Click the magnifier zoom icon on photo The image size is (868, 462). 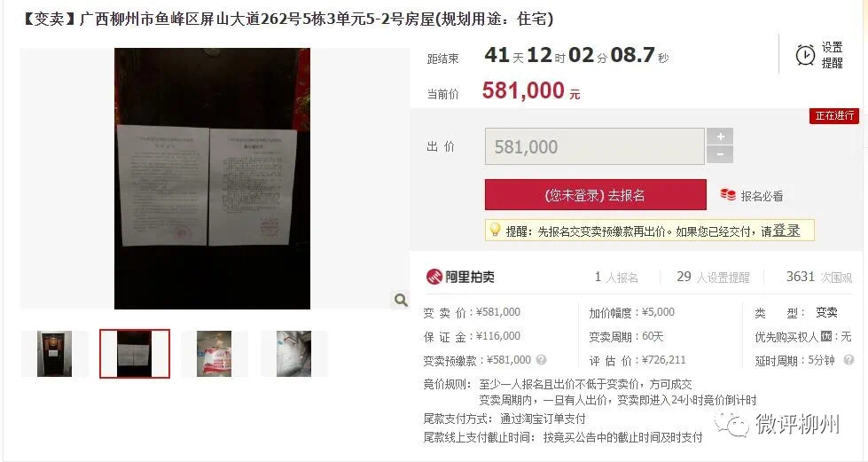[x=401, y=300]
